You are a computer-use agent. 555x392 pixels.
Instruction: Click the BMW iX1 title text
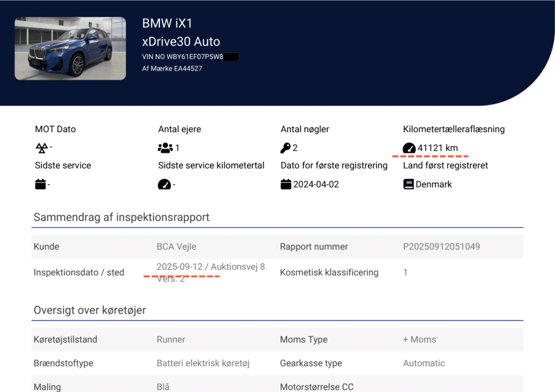point(167,23)
